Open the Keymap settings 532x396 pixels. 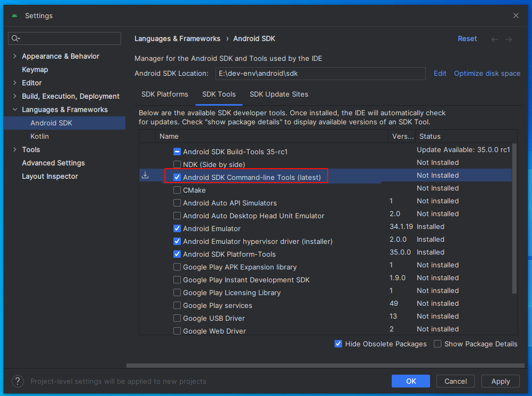click(35, 69)
